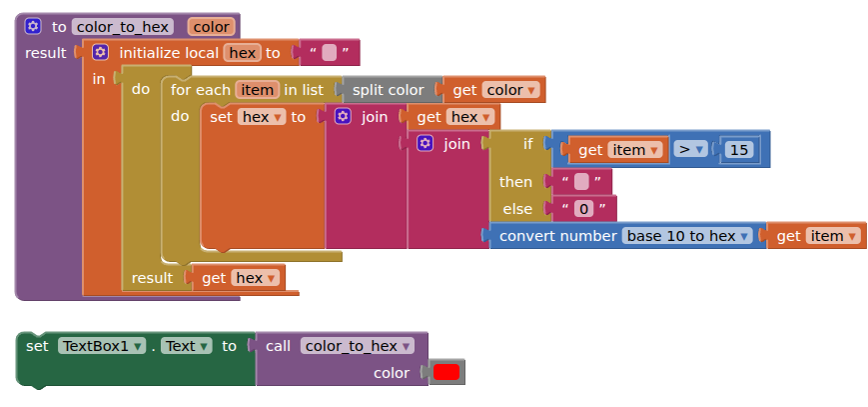The height and width of the screenshot is (407, 868).
Task: Click the 'item' loop variable name field
Action: point(257,90)
